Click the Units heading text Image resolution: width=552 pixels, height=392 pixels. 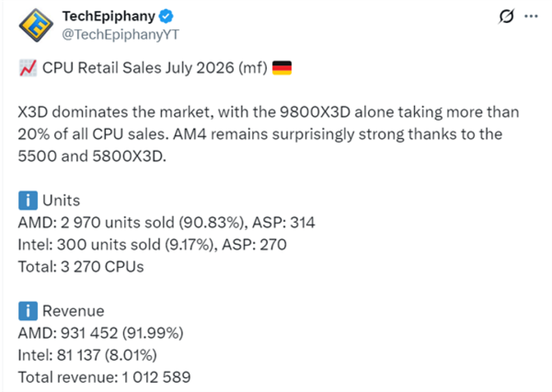point(61,200)
